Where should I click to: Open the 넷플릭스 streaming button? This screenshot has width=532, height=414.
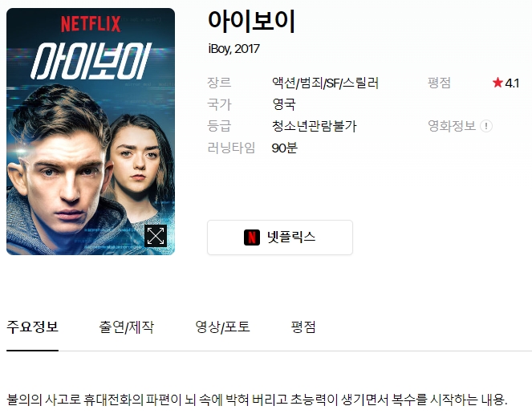[x=280, y=237]
